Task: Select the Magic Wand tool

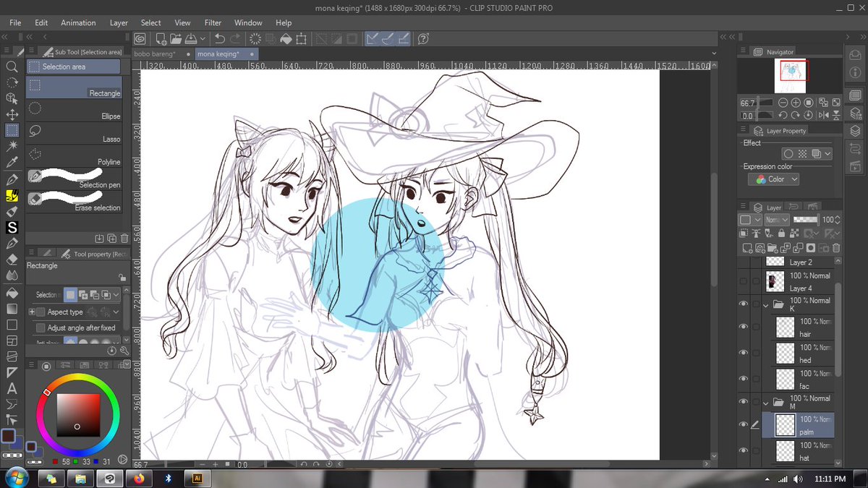Action: (12, 146)
